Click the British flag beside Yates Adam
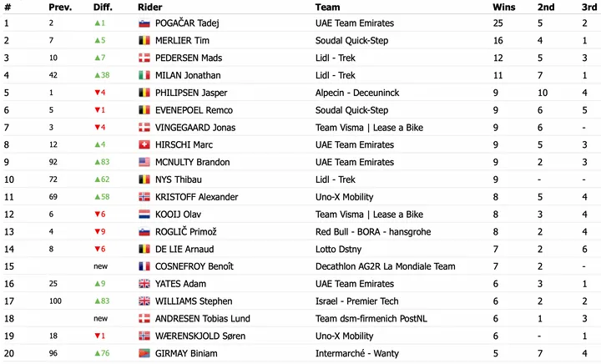 [144, 284]
